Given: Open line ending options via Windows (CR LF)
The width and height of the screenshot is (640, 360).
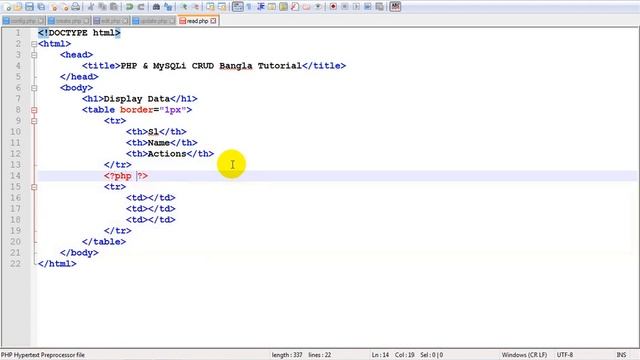Looking at the screenshot, I should (524, 355).
